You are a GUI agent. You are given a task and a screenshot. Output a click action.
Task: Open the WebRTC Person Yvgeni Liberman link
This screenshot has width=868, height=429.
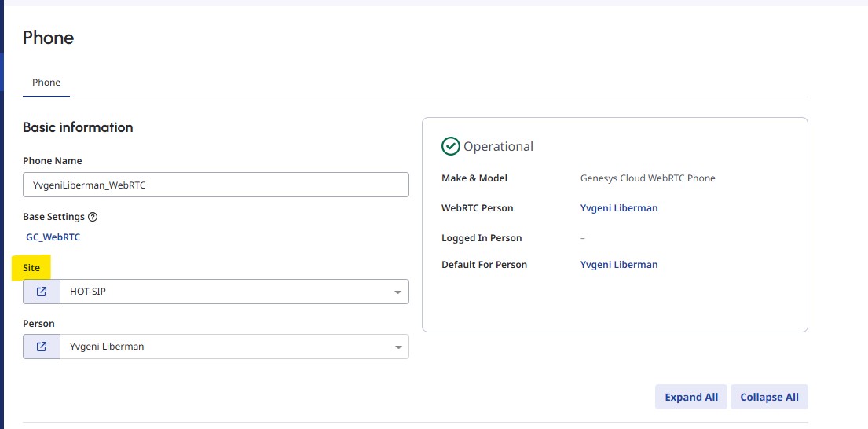tap(619, 208)
